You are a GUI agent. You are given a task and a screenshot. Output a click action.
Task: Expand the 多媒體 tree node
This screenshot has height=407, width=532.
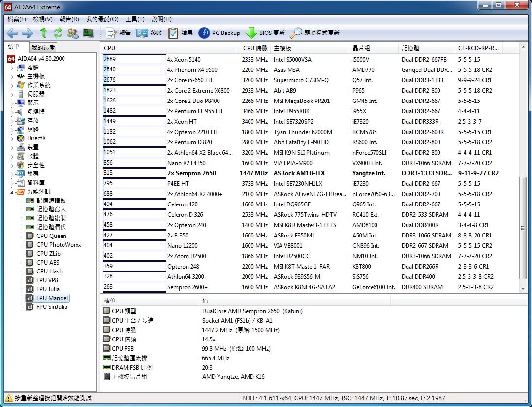(12, 112)
